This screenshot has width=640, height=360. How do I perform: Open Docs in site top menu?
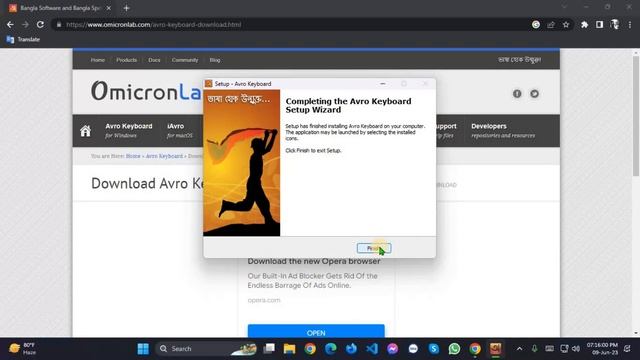[x=154, y=60]
